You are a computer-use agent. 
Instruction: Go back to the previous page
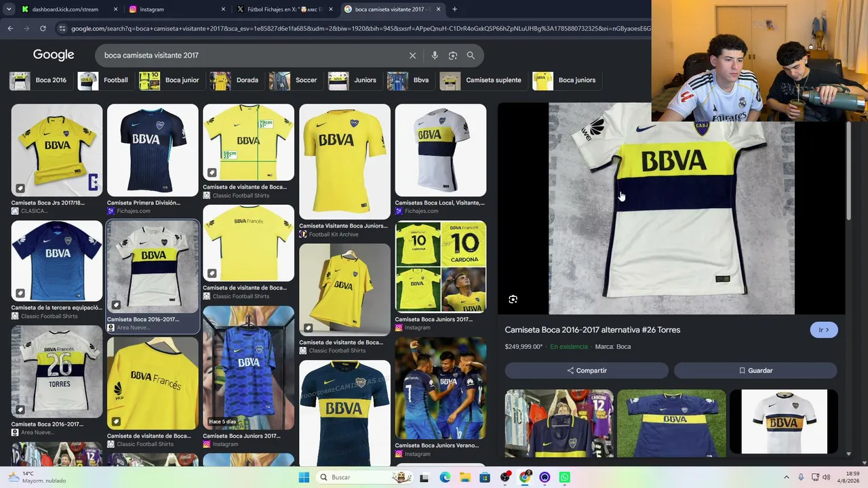click(x=10, y=28)
